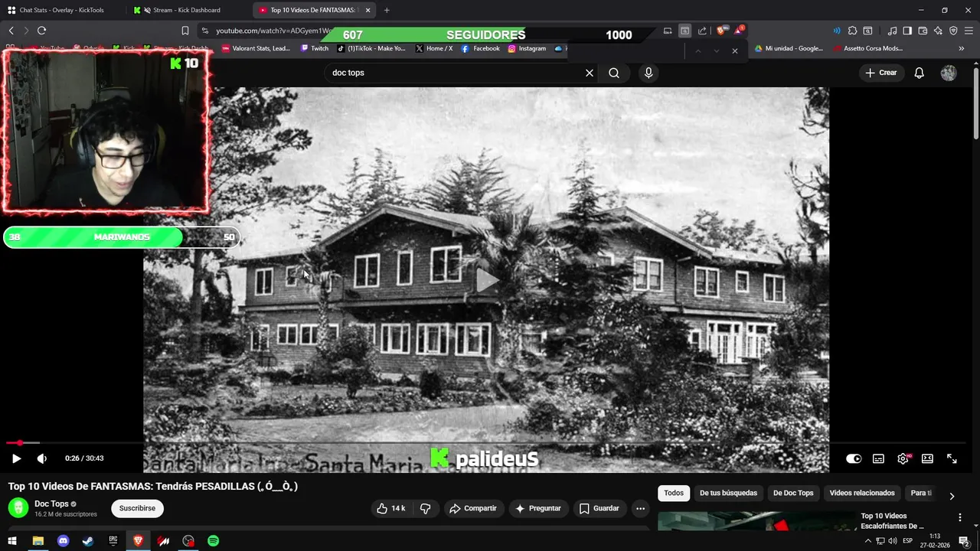Open Discord from taskbar

point(63,541)
